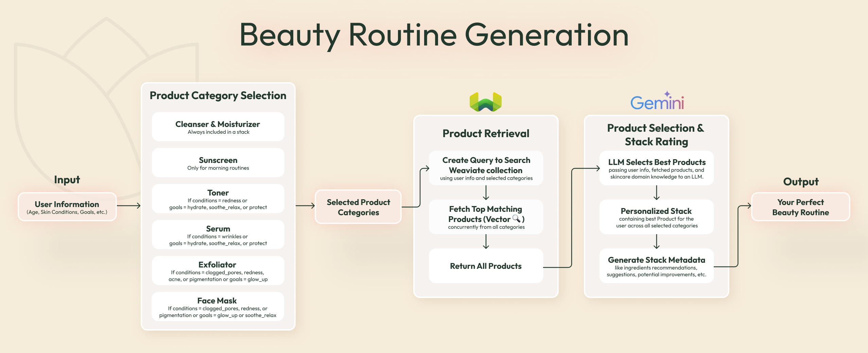Click 'pigmentation or goals = glow_up or soothe_relax'

coord(218,315)
